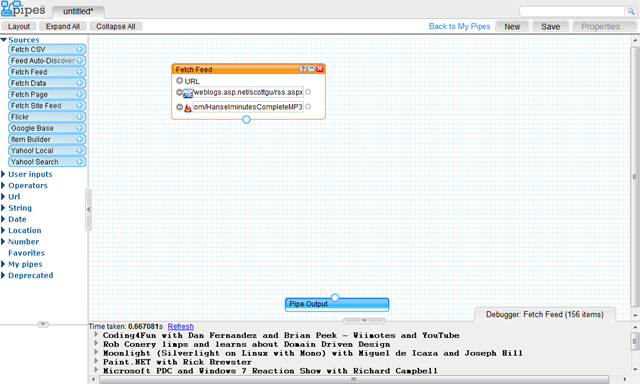The image size is (640, 384).
Task: Add the Fetch Feed source via its plus icon
Action: tap(80, 72)
